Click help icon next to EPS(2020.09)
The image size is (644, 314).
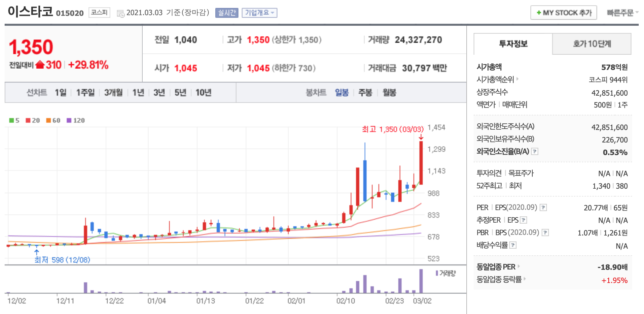(543, 207)
